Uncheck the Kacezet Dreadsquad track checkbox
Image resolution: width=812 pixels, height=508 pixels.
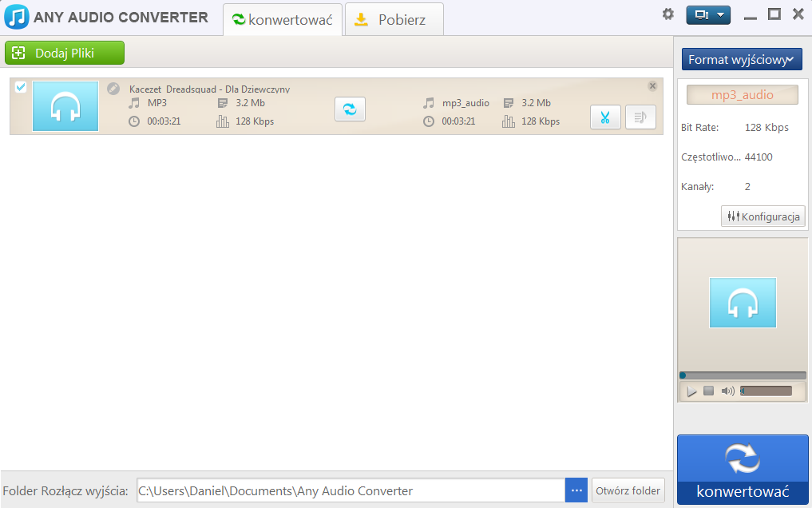(x=21, y=87)
